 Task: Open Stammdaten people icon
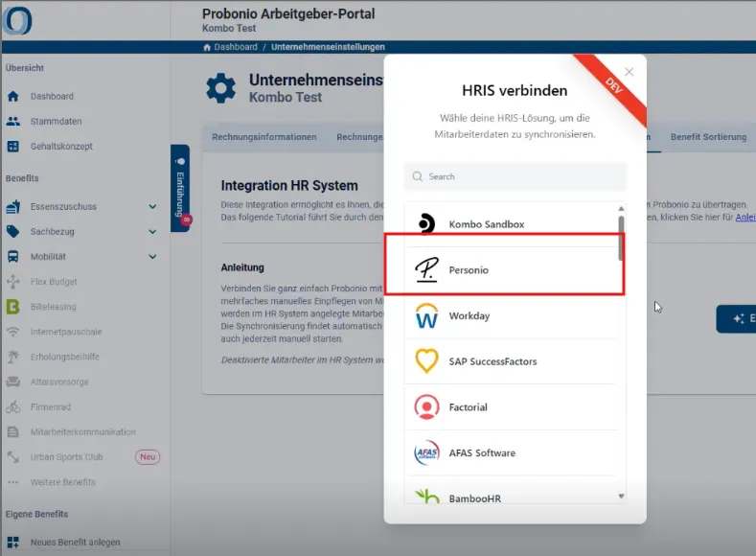pos(13,122)
